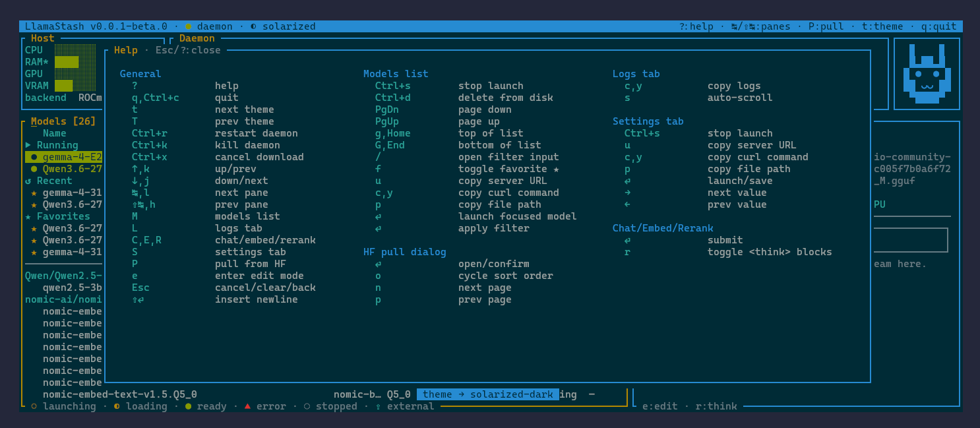Click the empty input box right of Help
980x428 pixels.
911,240
